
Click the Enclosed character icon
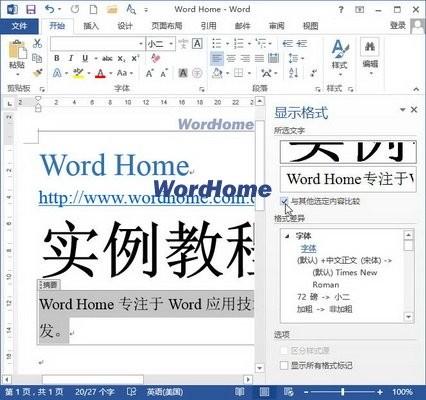tap(197, 73)
